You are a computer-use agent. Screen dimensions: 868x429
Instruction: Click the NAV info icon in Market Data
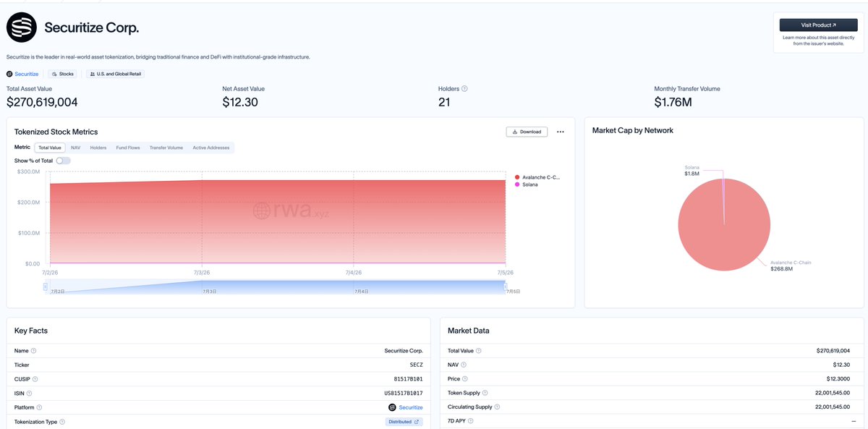[x=464, y=365]
